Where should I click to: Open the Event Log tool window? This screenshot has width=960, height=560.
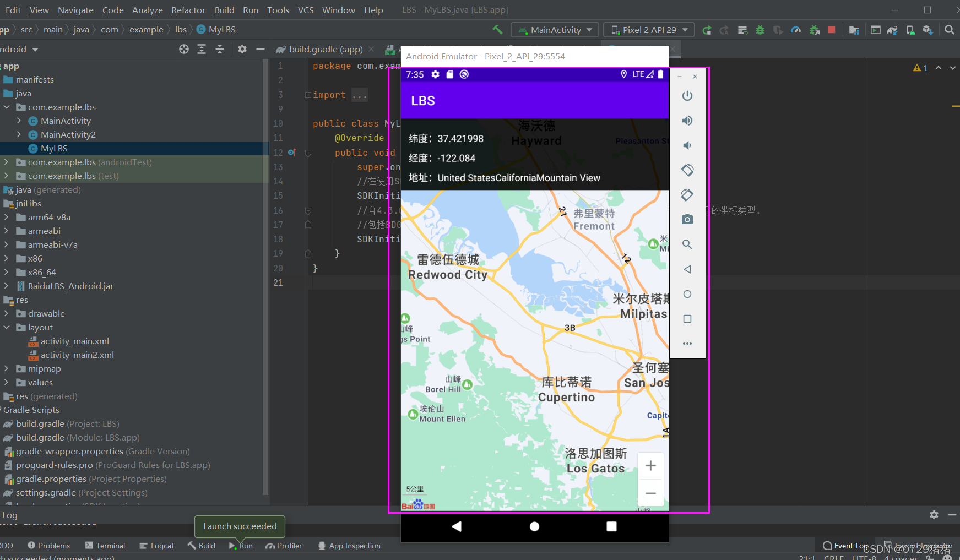pos(845,546)
